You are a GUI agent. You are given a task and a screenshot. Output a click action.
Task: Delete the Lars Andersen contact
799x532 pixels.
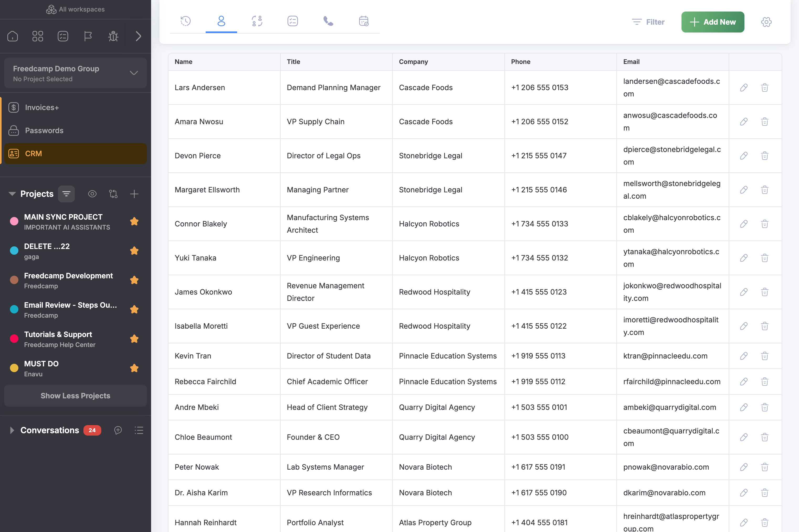coord(765,88)
